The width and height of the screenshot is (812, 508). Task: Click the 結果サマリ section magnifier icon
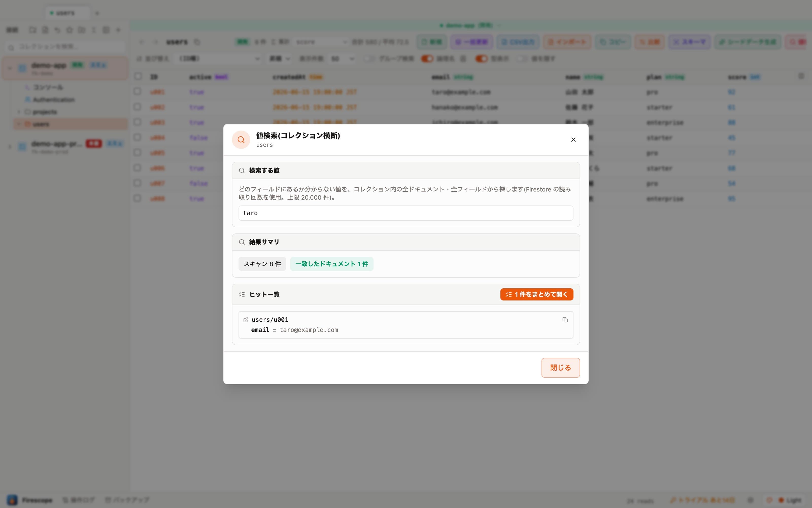[242, 242]
